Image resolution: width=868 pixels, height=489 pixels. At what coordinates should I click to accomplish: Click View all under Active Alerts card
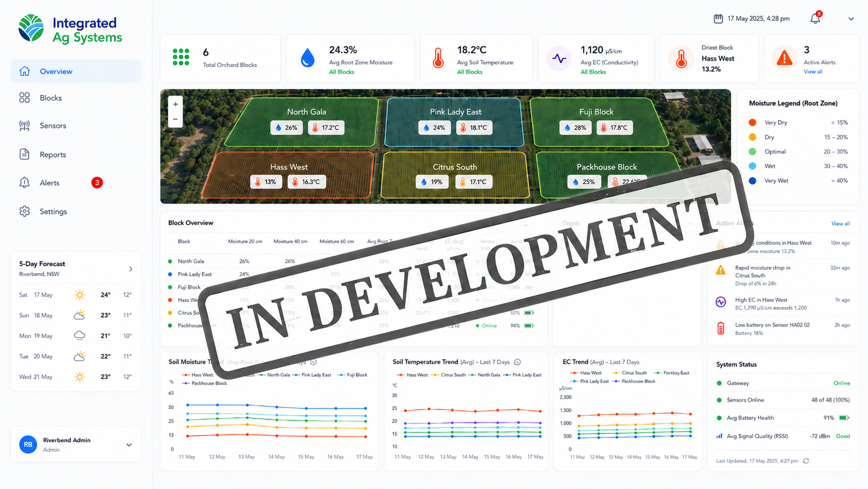(x=813, y=72)
